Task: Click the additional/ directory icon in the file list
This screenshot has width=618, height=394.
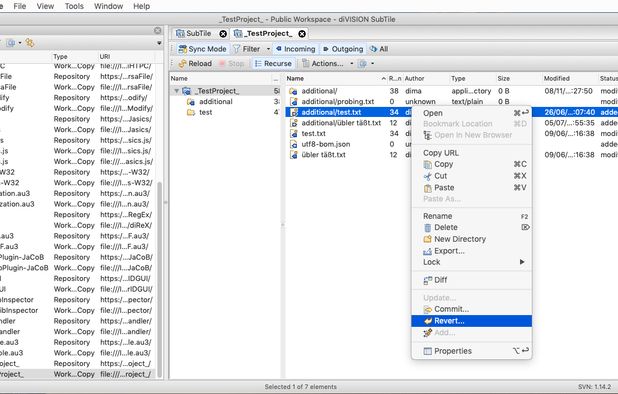Action: [x=293, y=91]
